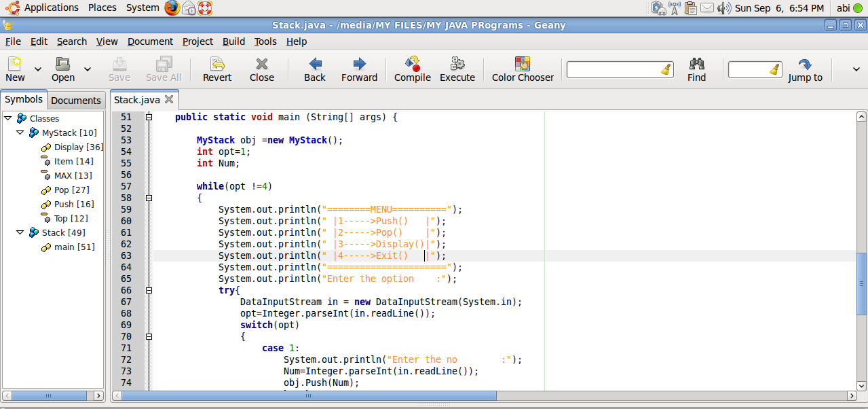Collapse the Classes tree node
Viewport: 868px width, 409px height.
click(8, 118)
